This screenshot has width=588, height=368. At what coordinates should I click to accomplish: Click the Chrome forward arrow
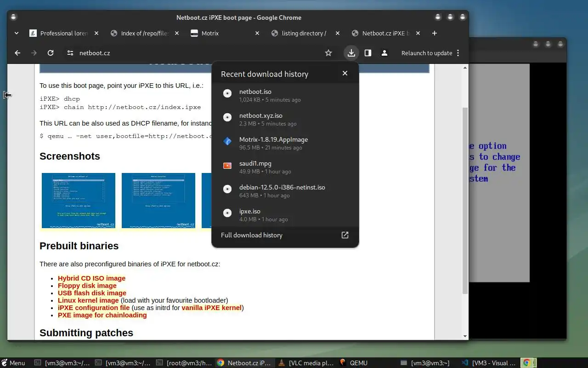(34, 53)
